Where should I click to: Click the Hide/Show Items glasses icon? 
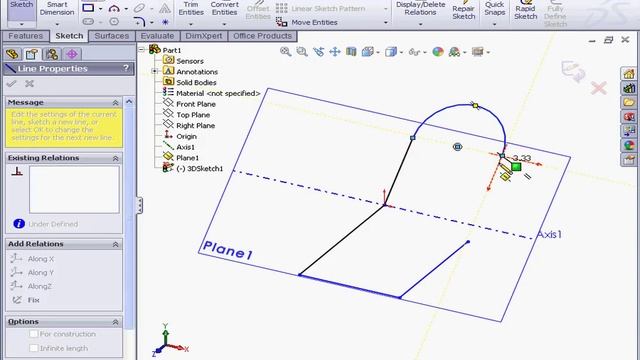coord(414,52)
